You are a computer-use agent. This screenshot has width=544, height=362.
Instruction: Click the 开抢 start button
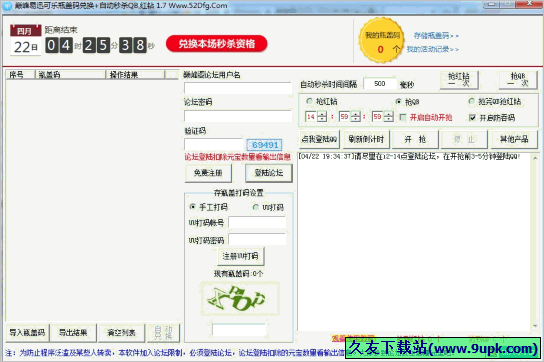pos(415,139)
